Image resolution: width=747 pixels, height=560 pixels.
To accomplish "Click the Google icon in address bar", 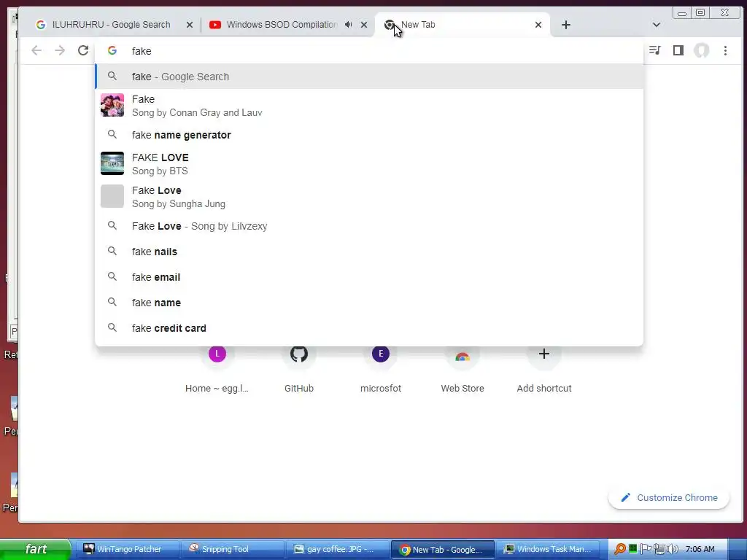I will [x=112, y=50].
